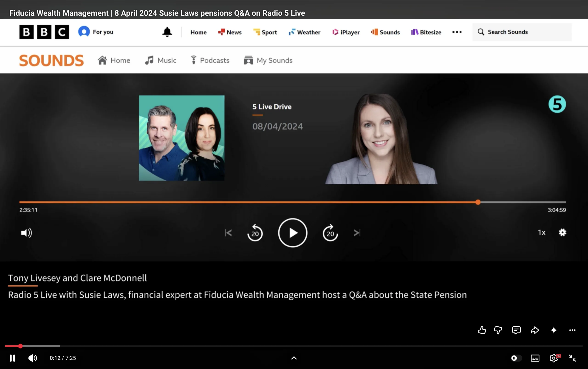588x369 pixels.
Task: Open BBC iPlayer link
Action: point(346,32)
